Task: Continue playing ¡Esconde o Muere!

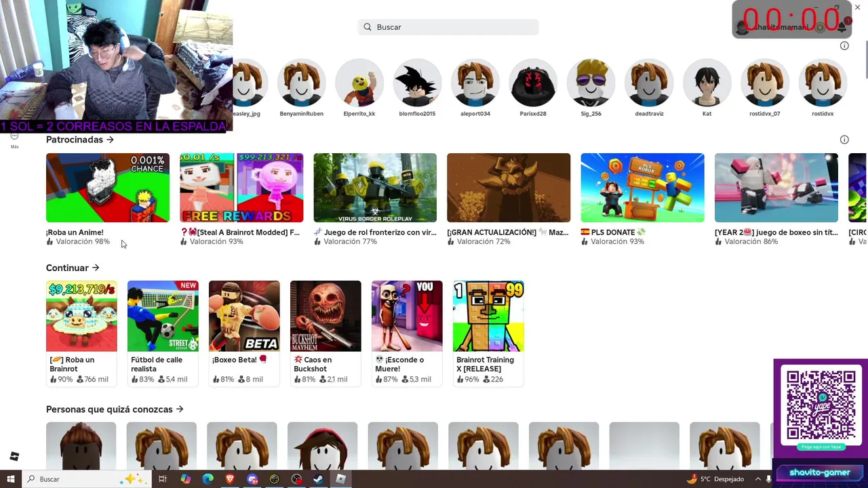Action: point(407,316)
